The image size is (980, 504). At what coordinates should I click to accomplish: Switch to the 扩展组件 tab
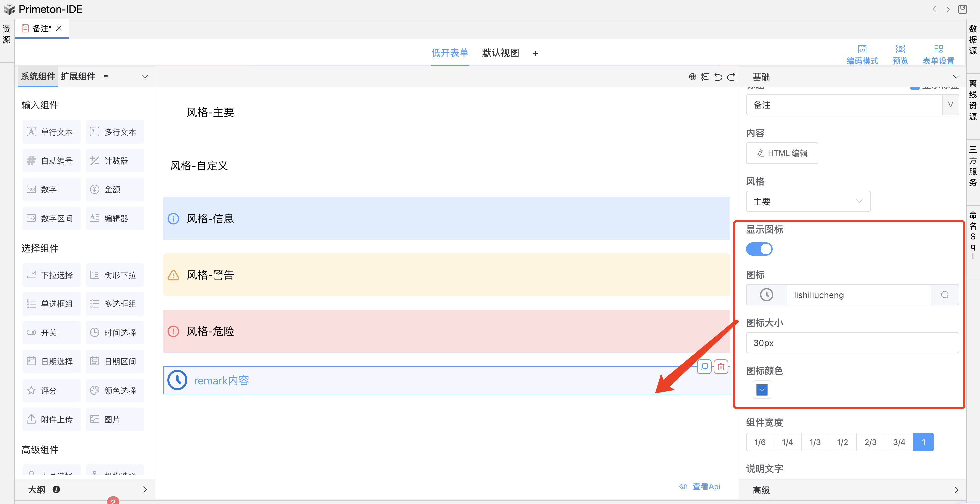coord(78,76)
